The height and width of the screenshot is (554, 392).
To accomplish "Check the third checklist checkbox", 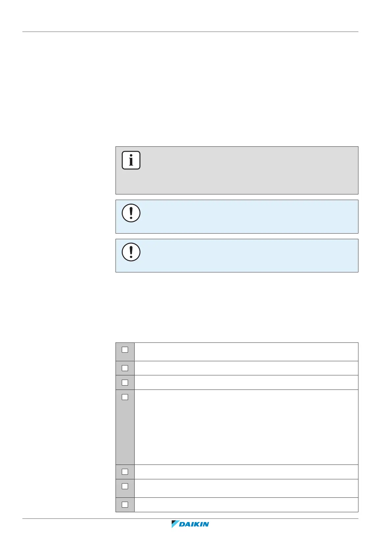I will (x=125, y=383).
